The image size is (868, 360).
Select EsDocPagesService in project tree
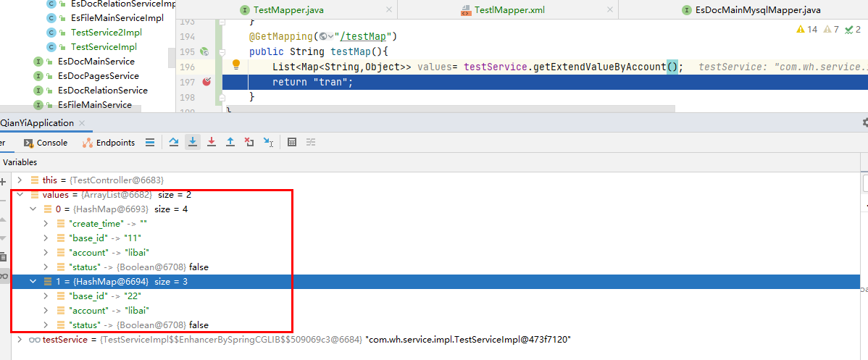pyautogui.click(x=98, y=75)
